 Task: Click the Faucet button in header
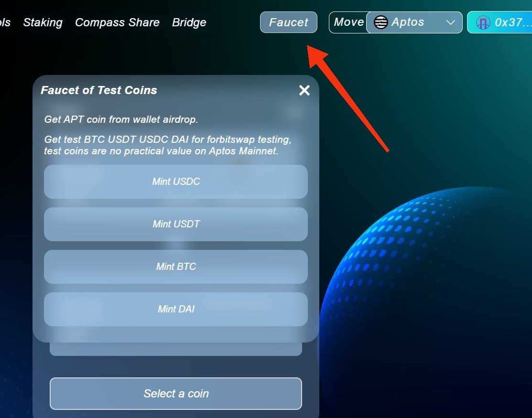coord(289,22)
